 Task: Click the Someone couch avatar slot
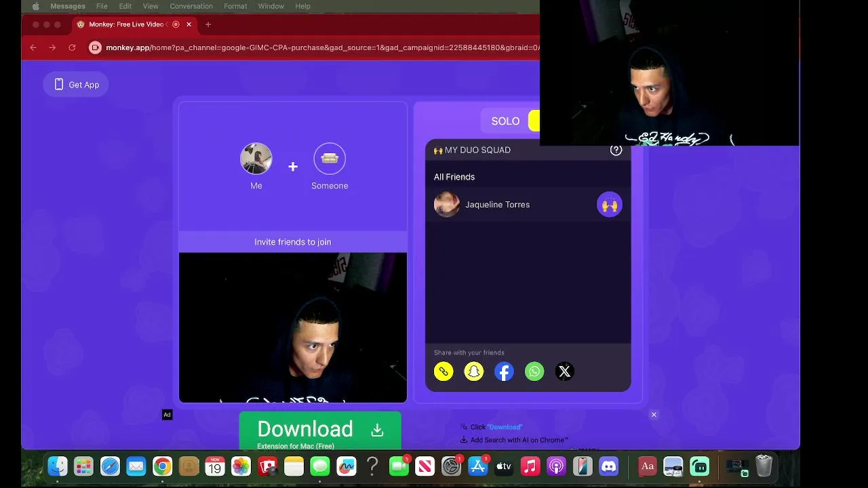pos(330,159)
